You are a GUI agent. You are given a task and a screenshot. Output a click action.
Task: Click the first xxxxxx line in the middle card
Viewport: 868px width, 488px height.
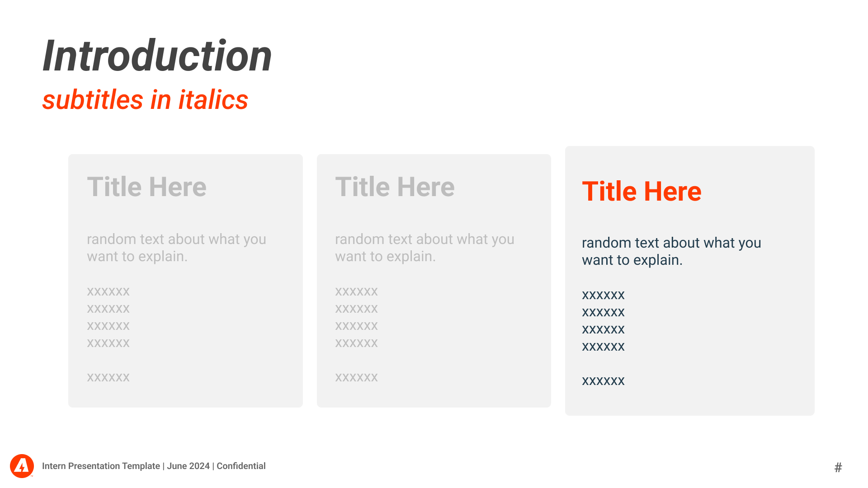356,291
